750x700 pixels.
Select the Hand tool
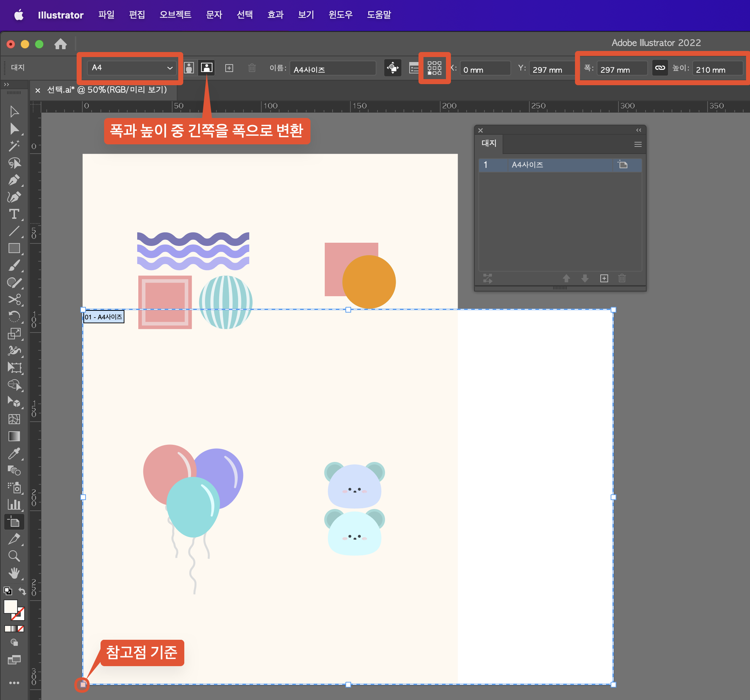click(14, 573)
